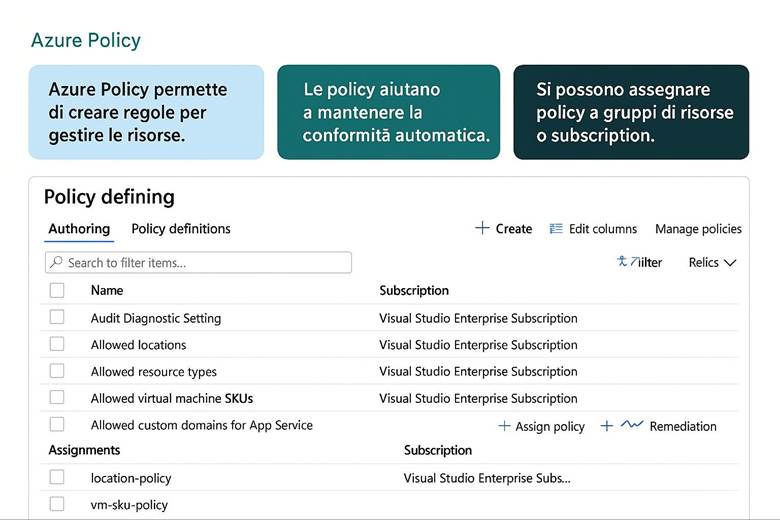The height and width of the screenshot is (520, 780).
Task: Select the Allowed locations checkbox
Action: (57, 344)
